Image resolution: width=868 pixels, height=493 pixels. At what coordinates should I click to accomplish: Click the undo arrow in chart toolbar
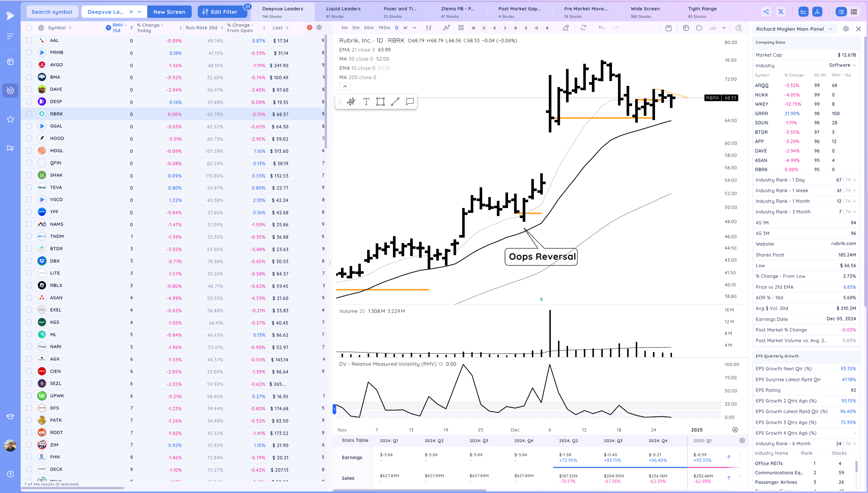click(601, 28)
